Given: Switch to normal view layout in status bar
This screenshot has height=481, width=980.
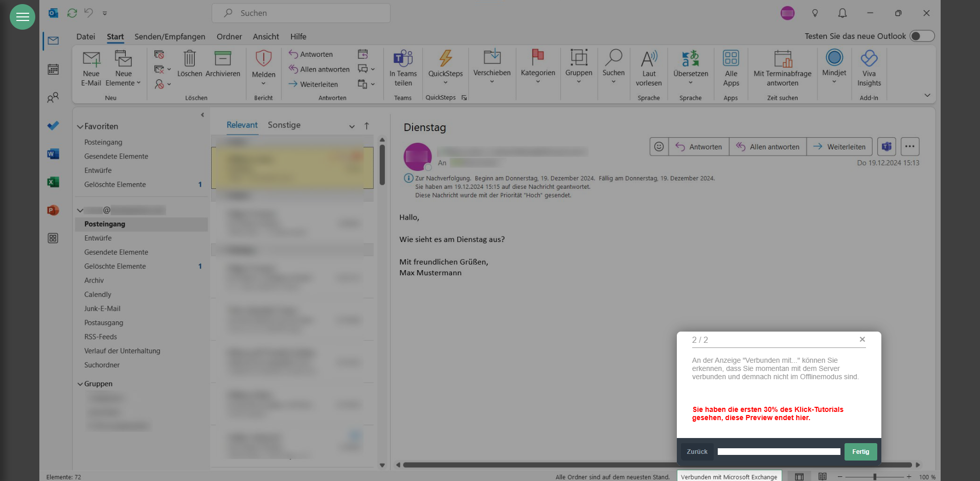Looking at the screenshot, I should point(799,477).
